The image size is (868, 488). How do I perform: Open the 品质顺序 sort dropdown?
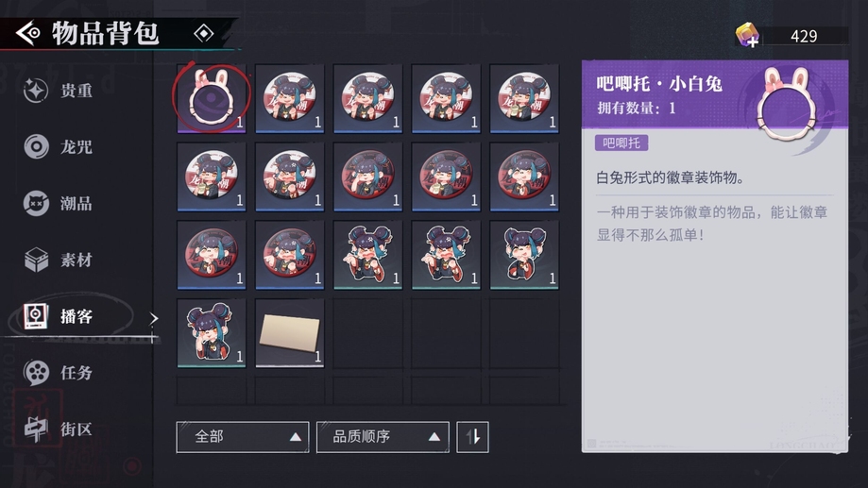click(383, 437)
